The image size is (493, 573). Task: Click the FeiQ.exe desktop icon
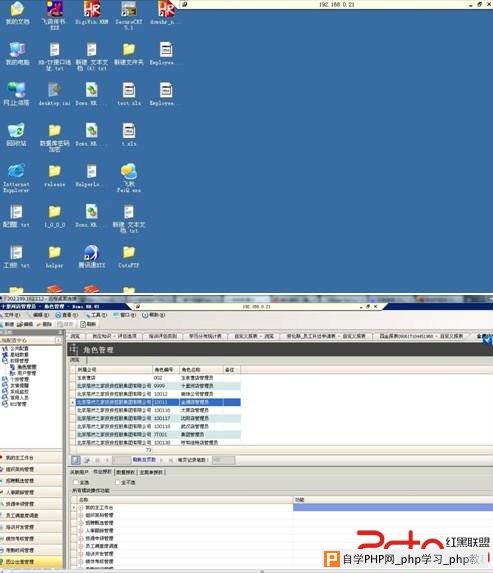point(129,178)
